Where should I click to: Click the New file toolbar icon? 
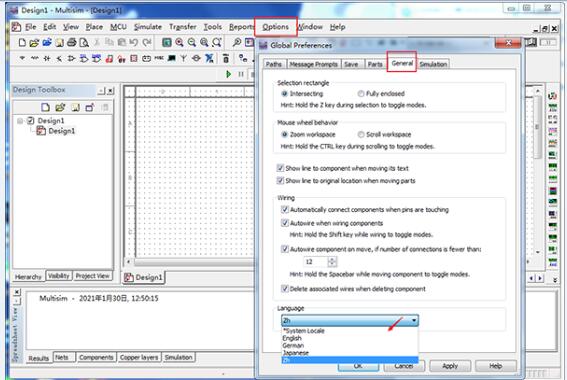22,42
